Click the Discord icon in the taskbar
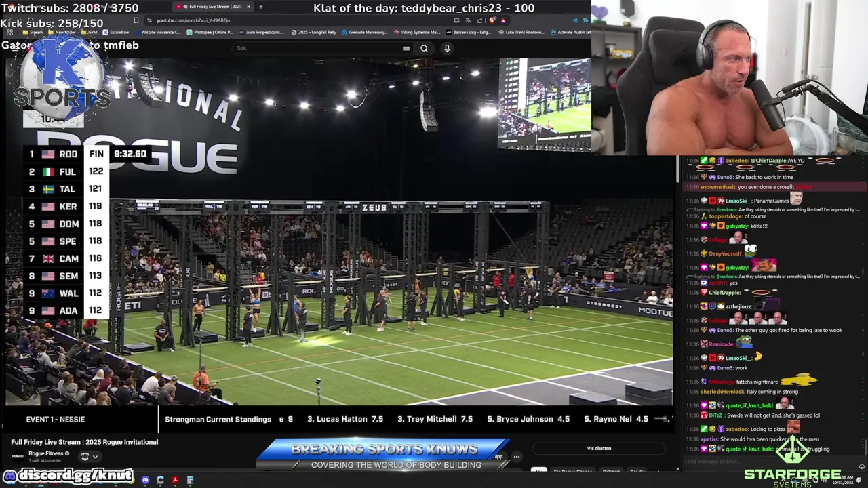 (145, 480)
